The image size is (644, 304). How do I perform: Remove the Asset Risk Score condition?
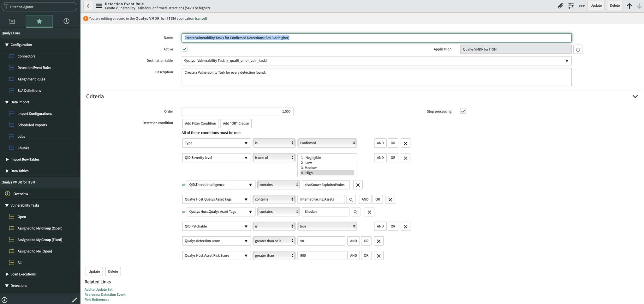[x=379, y=256]
